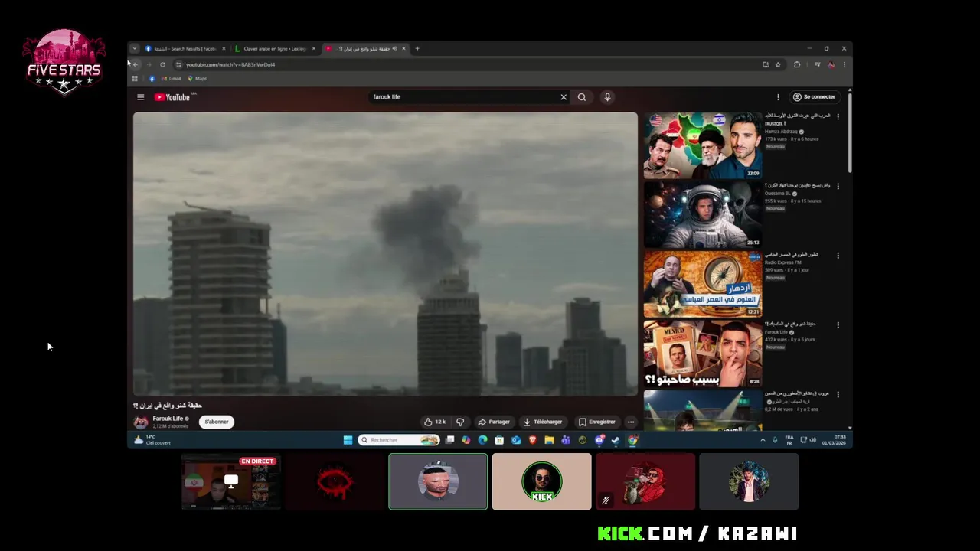Dislike the video with thumbs-down icon
The width and height of the screenshot is (980, 551).
pyautogui.click(x=460, y=422)
